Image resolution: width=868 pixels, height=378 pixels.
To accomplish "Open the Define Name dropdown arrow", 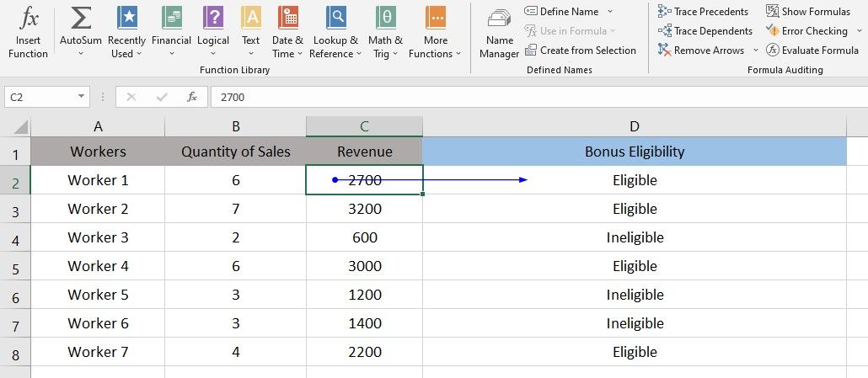I will pos(610,12).
